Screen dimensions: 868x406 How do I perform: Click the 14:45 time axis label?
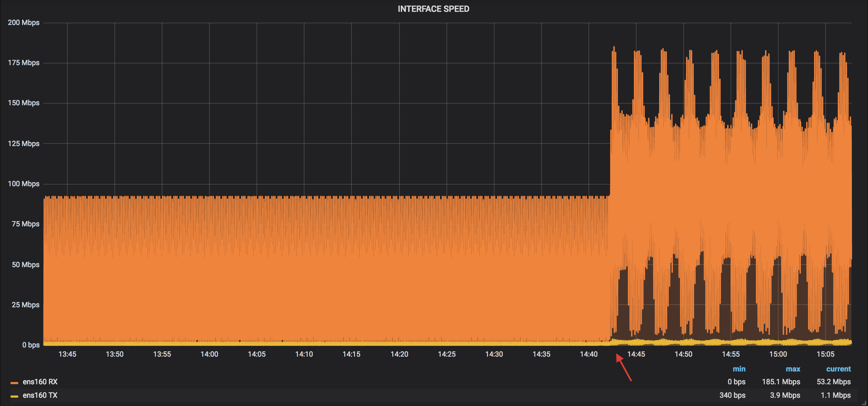[636, 354]
